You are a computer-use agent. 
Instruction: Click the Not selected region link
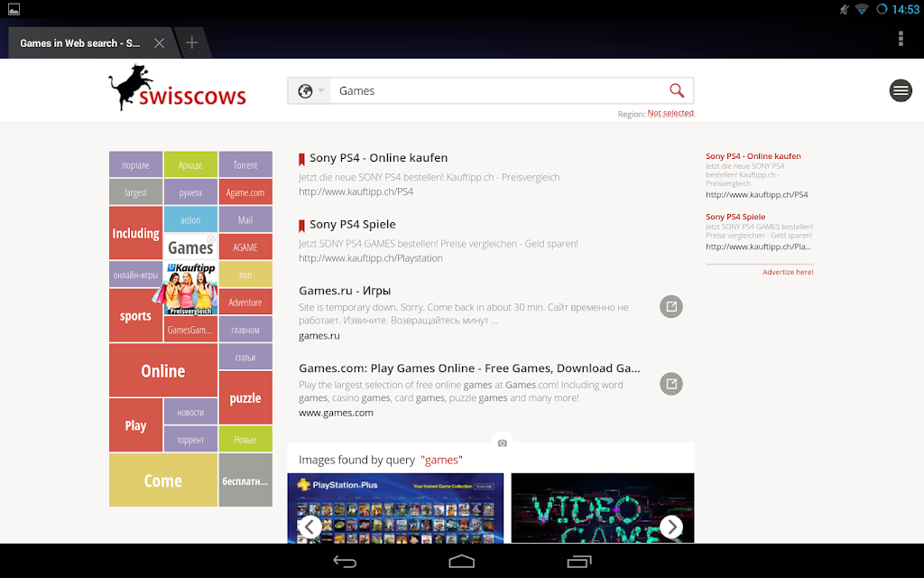(x=670, y=113)
